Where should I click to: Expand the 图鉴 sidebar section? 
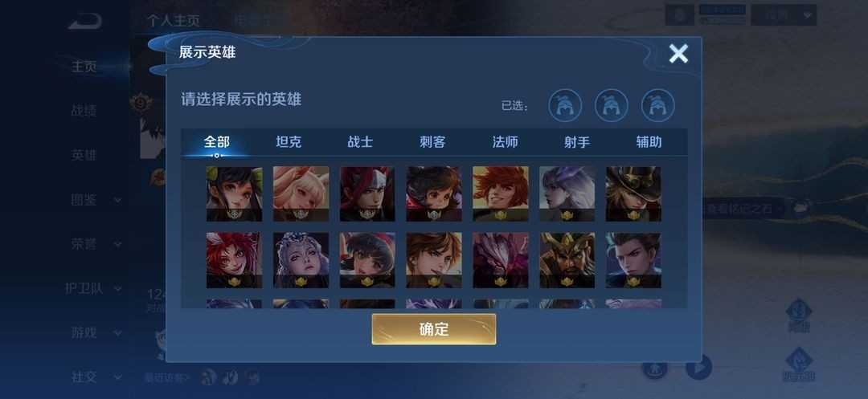pos(96,199)
